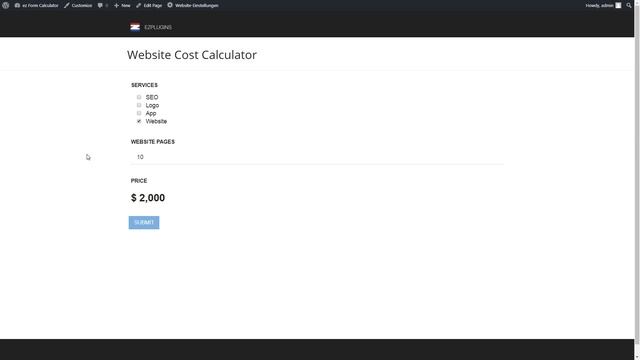
Task: Click the SERVICES field label
Action: point(144,85)
